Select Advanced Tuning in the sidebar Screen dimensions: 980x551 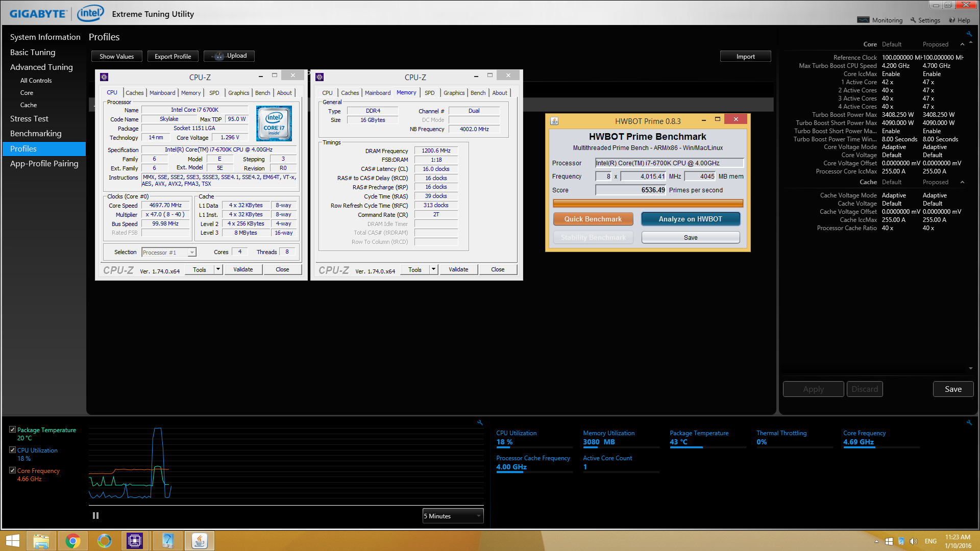coord(41,67)
